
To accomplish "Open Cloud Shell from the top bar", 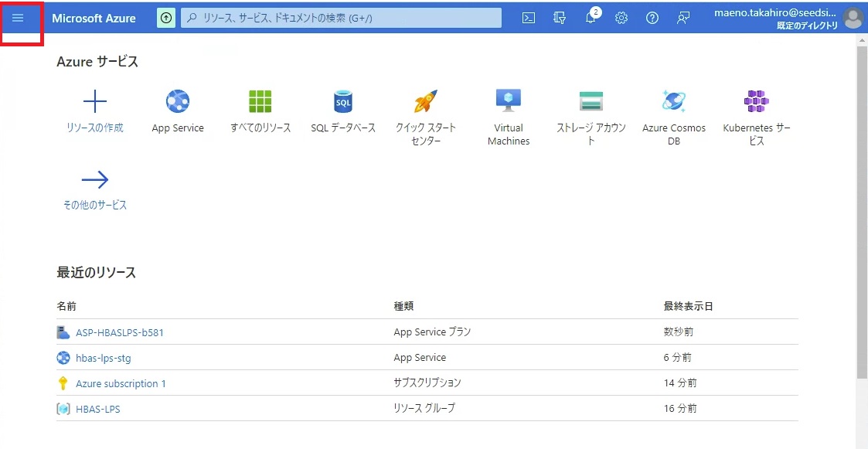I will coord(529,18).
